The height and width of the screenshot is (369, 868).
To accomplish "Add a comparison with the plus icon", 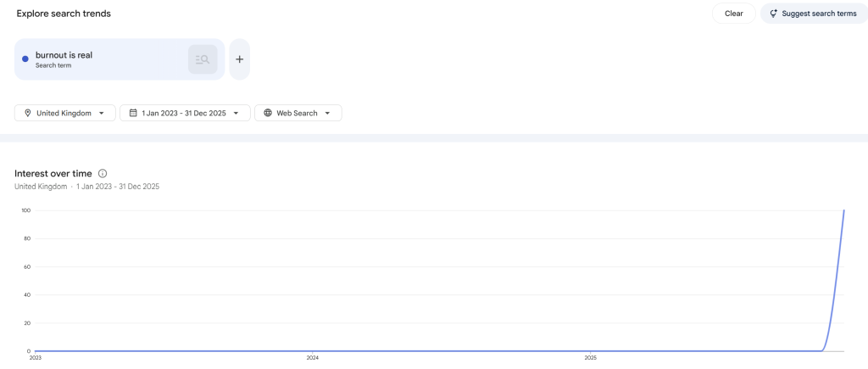I will (x=239, y=59).
